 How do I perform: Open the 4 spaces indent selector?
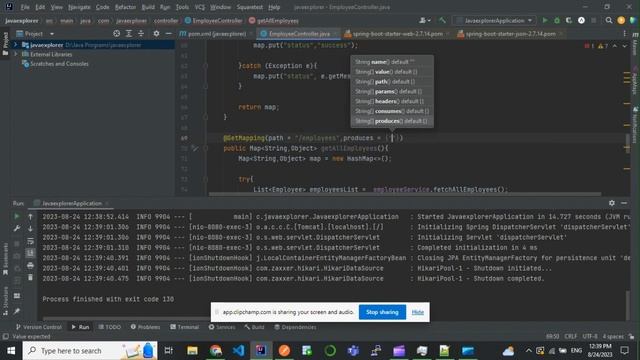(613, 337)
